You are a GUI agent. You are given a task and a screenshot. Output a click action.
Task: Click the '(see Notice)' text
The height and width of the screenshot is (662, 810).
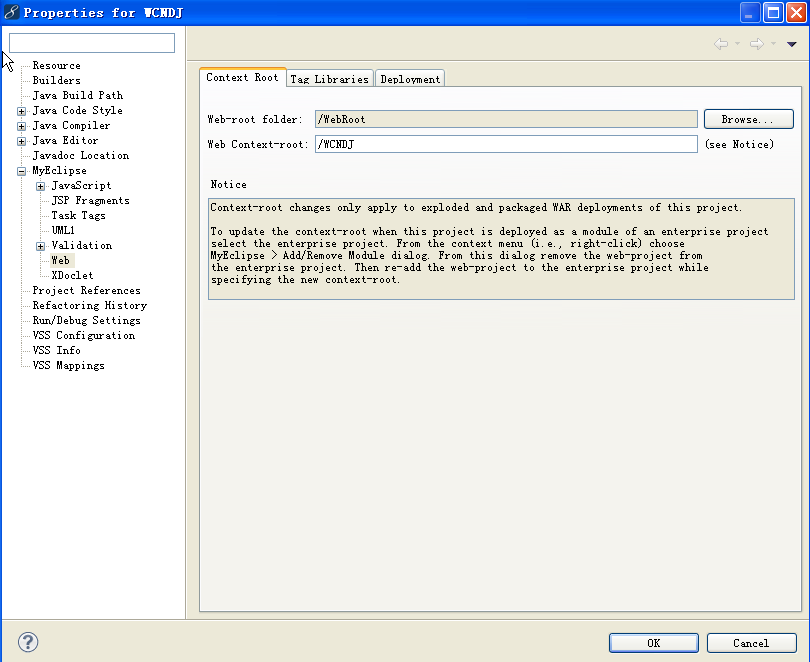pyautogui.click(x=739, y=145)
